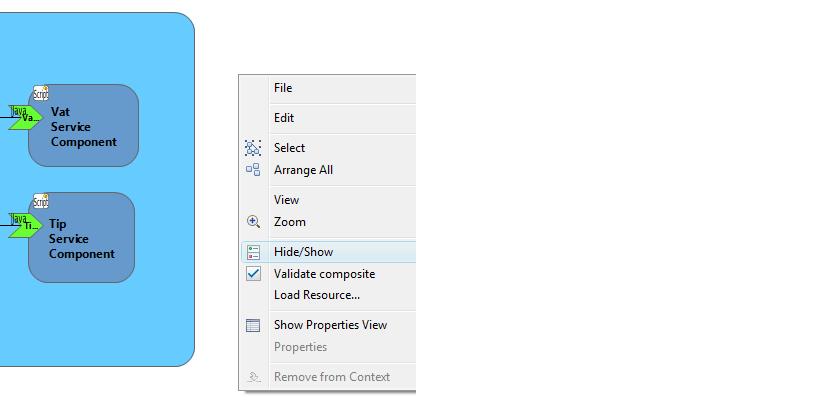
Task: Click the Select menu icon
Action: [x=253, y=148]
